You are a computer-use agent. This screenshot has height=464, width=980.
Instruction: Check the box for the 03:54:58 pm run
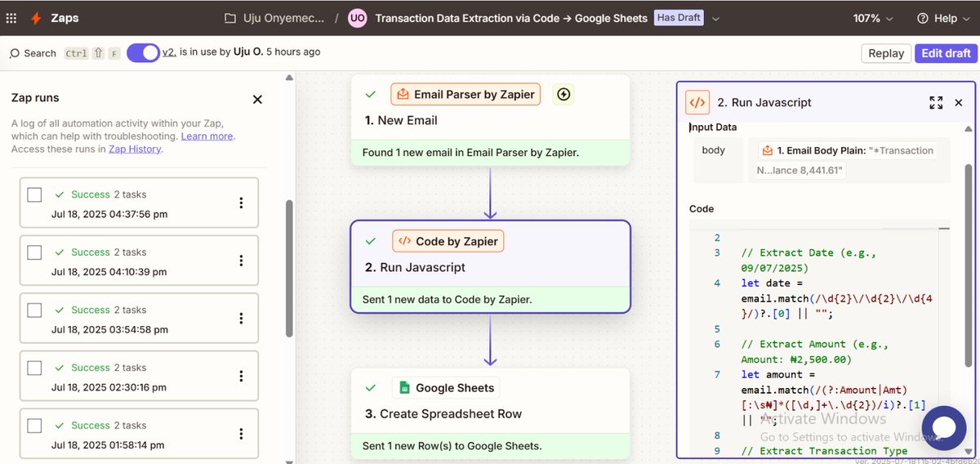pyautogui.click(x=34, y=310)
